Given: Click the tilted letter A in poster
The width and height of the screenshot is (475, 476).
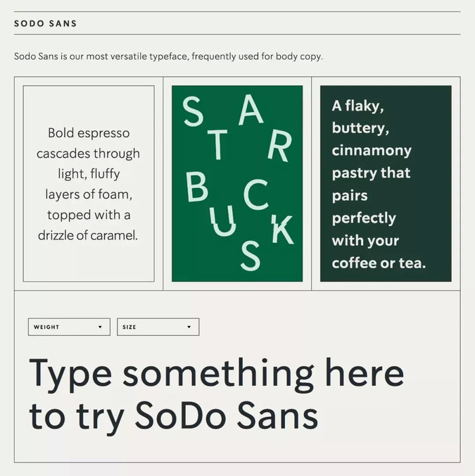Looking at the screenshot, I should [250, 110].
